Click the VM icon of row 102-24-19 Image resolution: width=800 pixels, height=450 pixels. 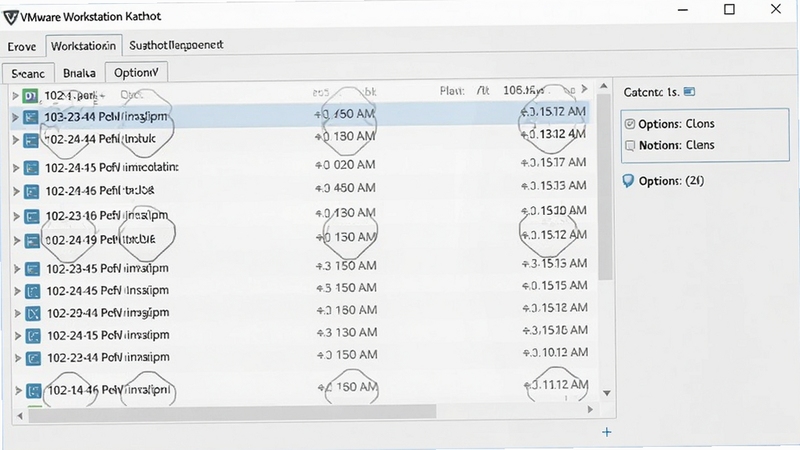32,240
